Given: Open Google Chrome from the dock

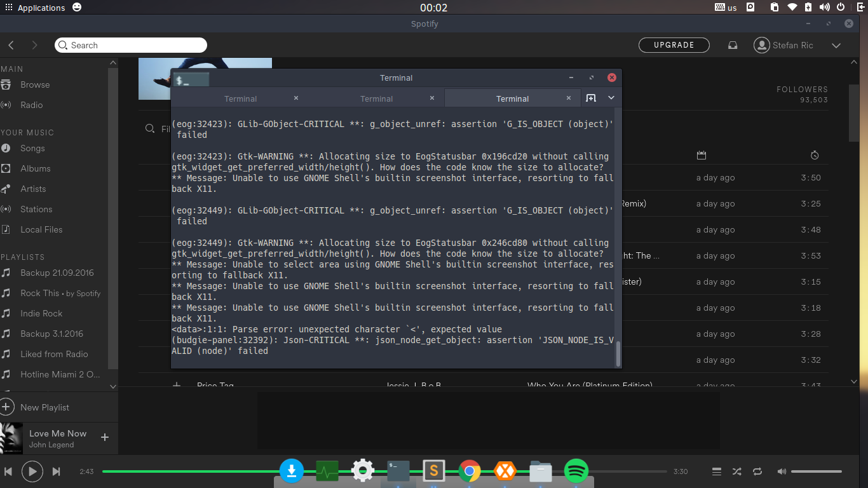Looking at the screenshot, I should (470, 471).
